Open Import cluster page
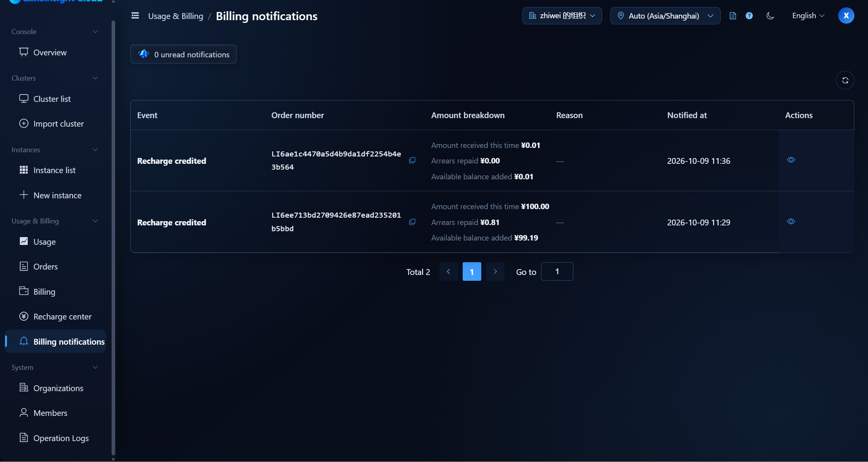 click(55, 124)
